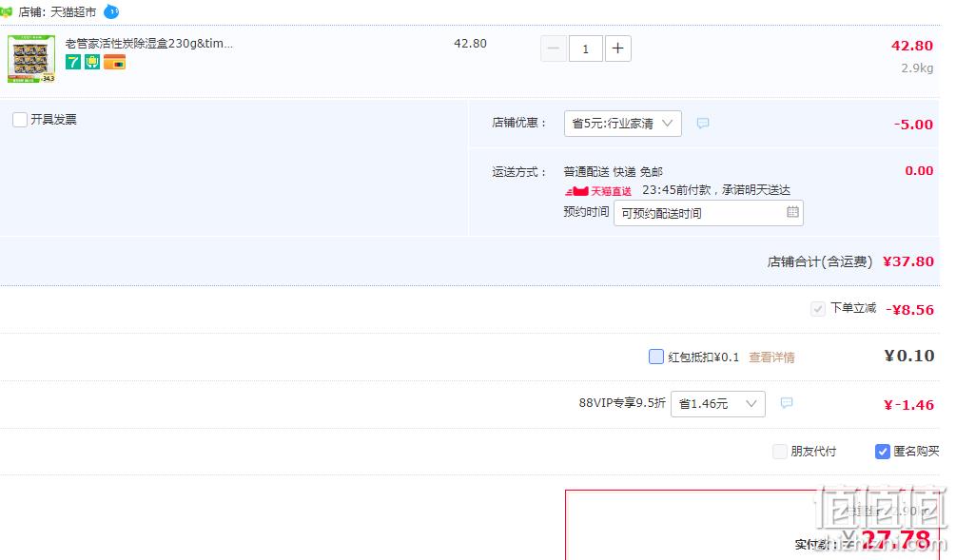This screenshot has width=956, height=560.
Task: Increase quantity with the plus button
Action: click(617, 48)
